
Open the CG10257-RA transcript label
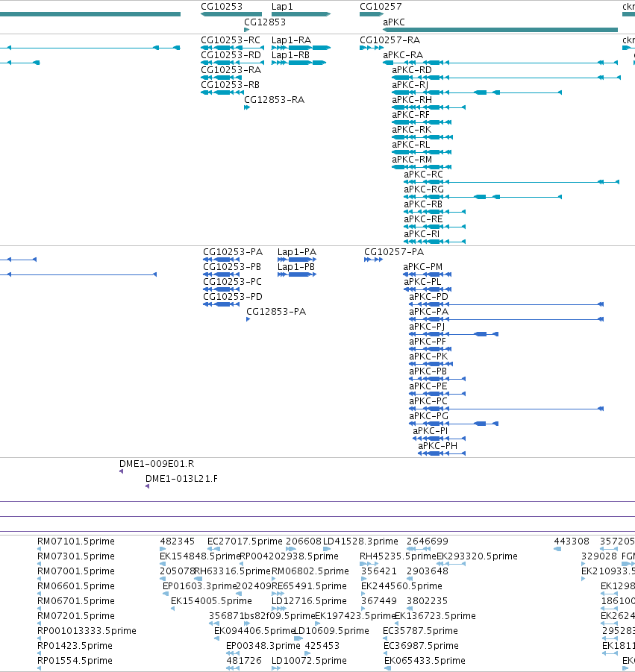pos(390,40)
